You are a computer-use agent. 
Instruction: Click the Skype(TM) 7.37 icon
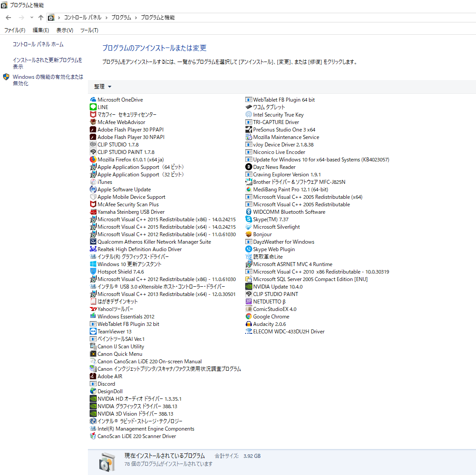coord(249,219)
